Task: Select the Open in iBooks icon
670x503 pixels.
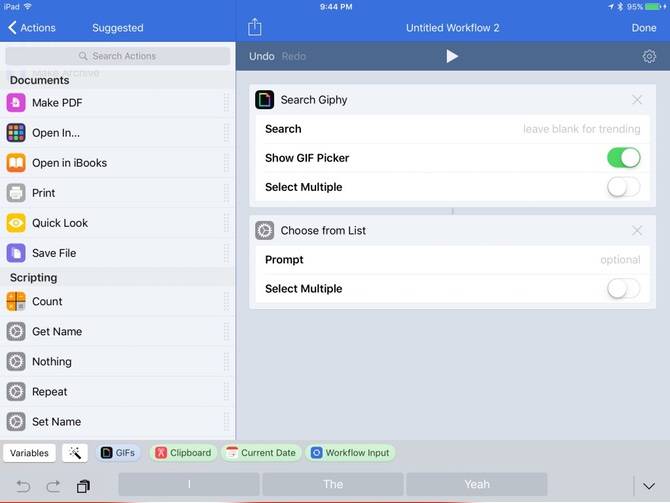Action: 16,163
